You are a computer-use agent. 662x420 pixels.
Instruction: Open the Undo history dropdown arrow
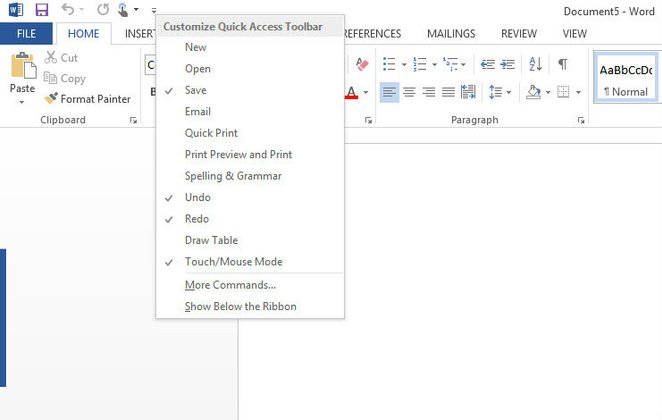81,9
